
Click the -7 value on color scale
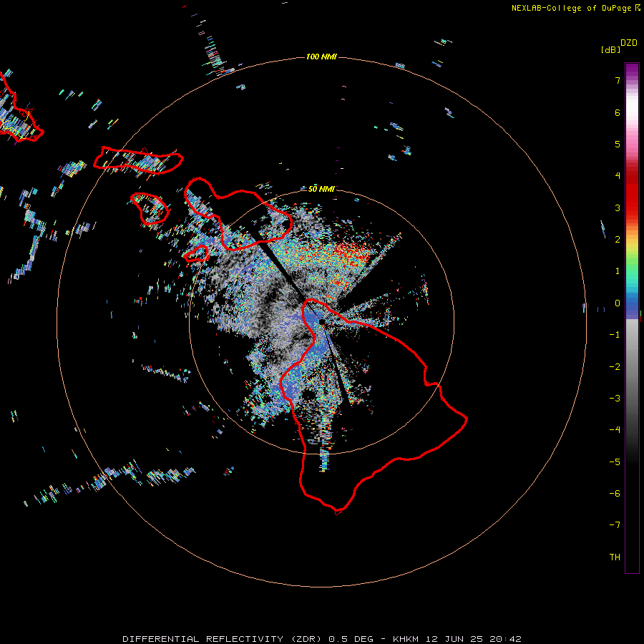pos(615,525)
